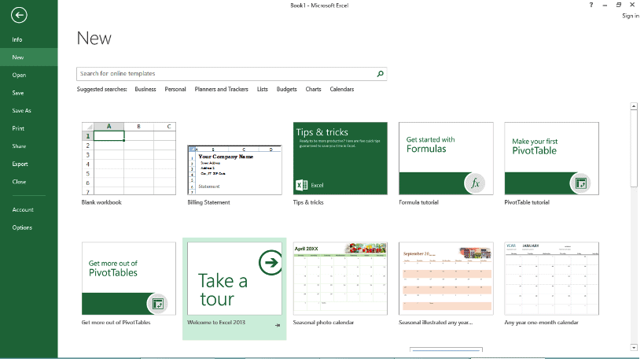Click Sign in link
The height and width of the screenshot is (362, 644).
click(631, 16)
